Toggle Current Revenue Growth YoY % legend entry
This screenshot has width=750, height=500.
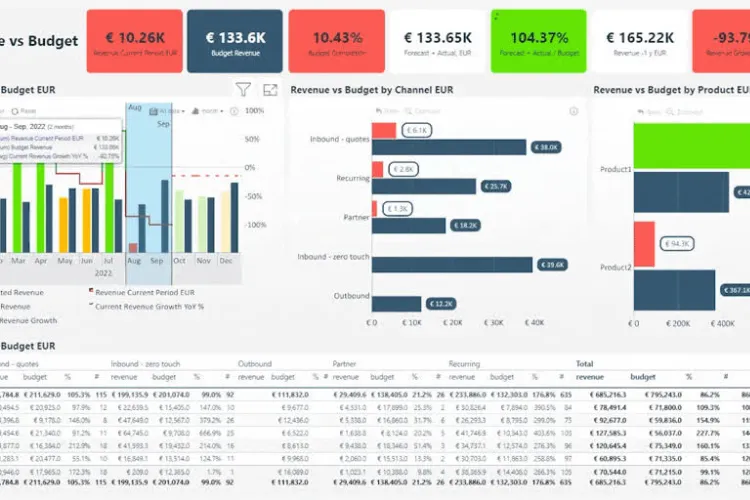tap(148, 306)
